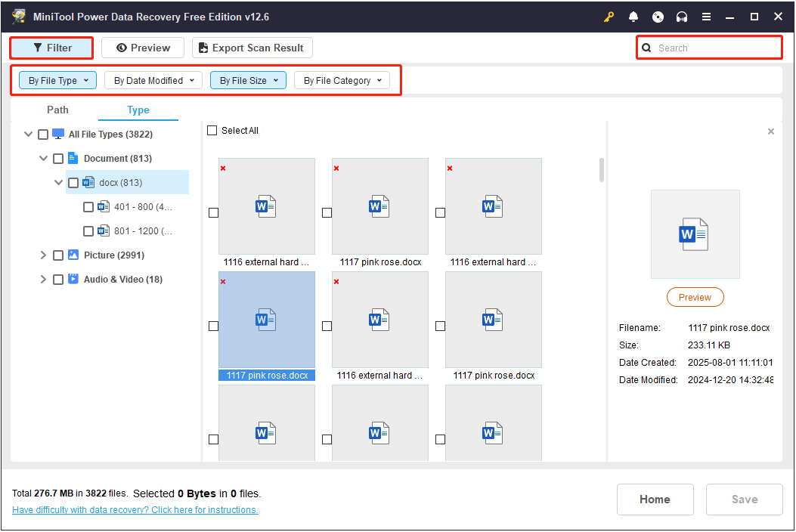Collapse the docx (813) tree node
This screenshot has width=796, height=532.
(x=58, y=182)
